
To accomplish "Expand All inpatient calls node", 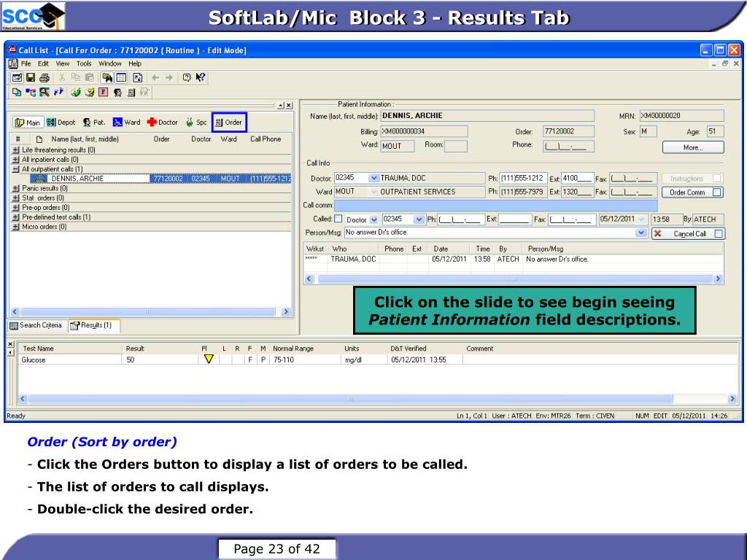I will point(16,160).
